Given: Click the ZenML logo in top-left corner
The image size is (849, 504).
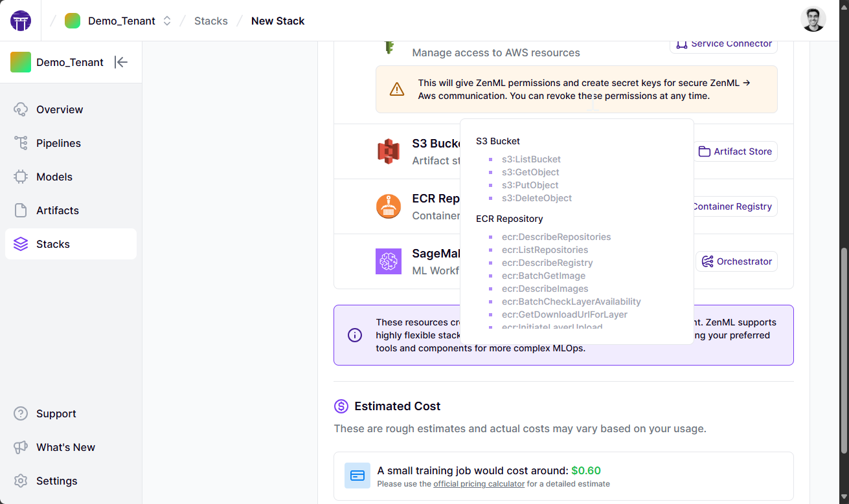Looking at the screenshot, I should [x=19, y=19].
